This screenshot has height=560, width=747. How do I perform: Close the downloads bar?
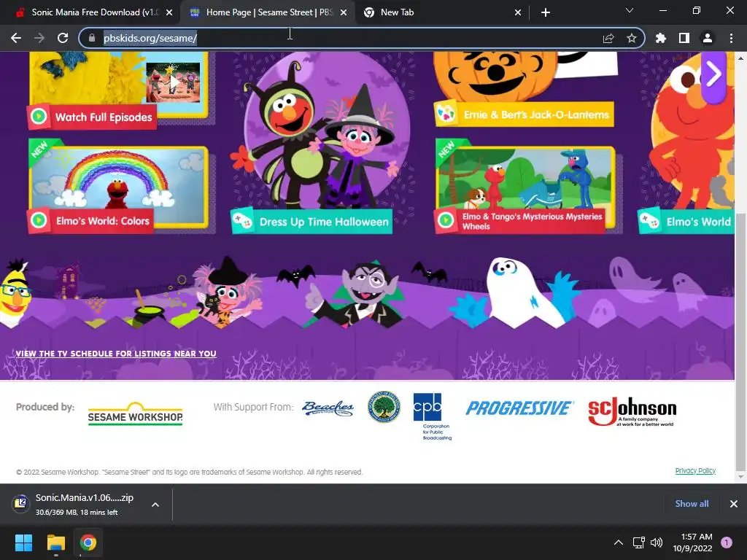[734, 504]
